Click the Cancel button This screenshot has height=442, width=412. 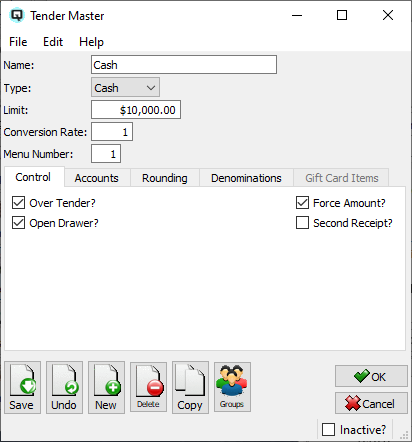click(371, 403)
